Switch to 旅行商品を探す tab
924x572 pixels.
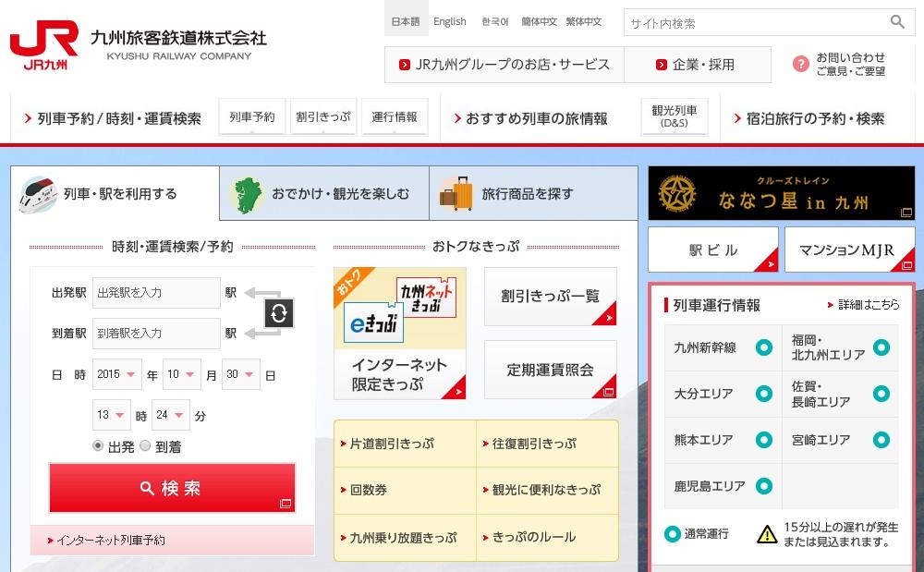coord(533,194)
